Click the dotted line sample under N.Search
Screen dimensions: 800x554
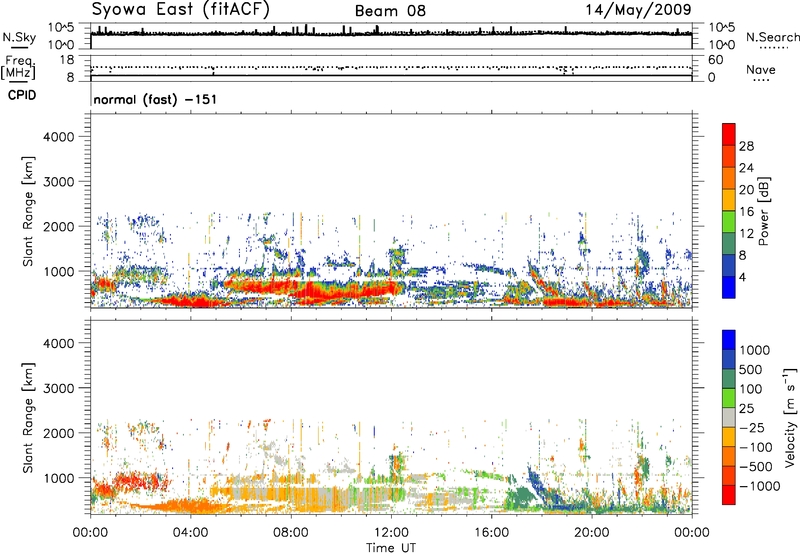(x=773, y=48)
